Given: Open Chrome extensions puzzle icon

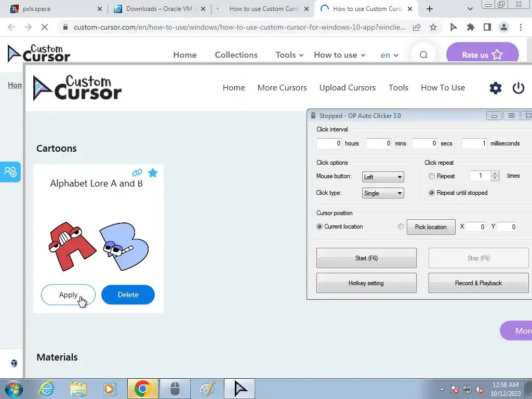Looking at the screenshot, I should coord(470,27).
